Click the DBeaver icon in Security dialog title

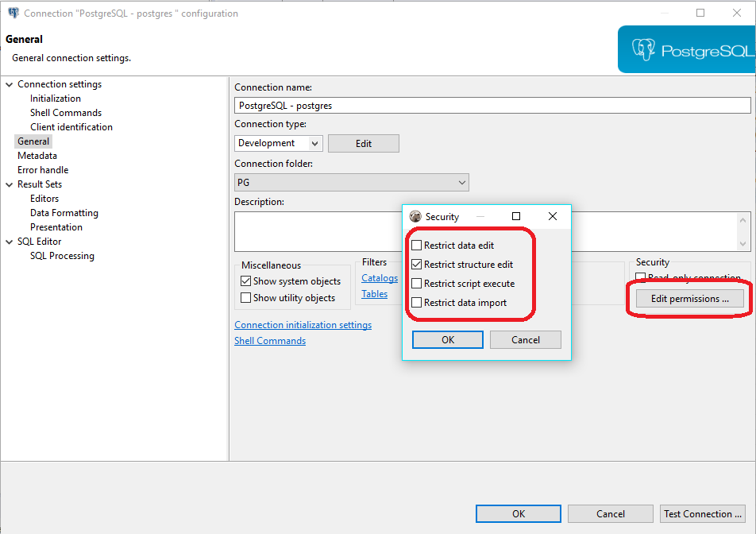click(415, 217)
